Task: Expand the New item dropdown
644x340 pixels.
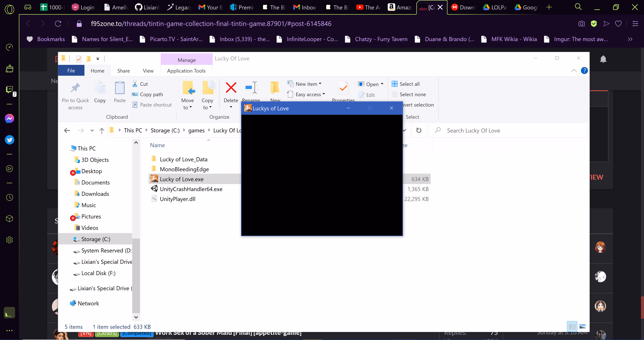Action: coord(304,84)
